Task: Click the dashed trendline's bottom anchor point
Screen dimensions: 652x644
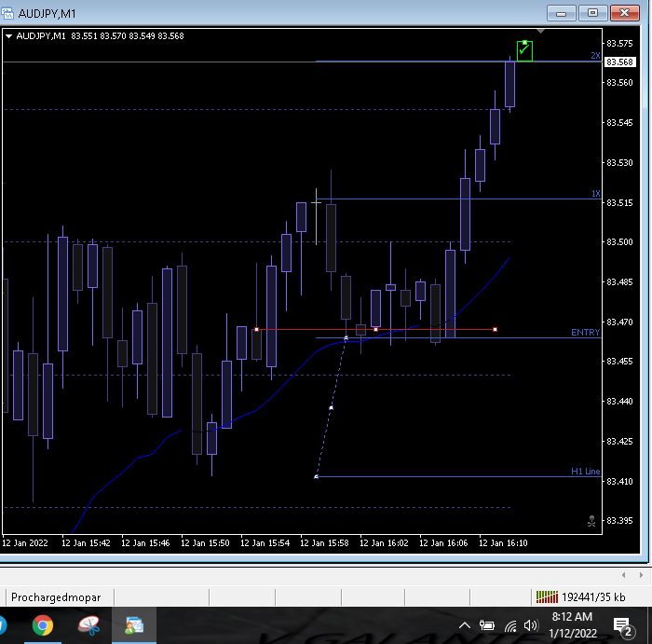Action: click(316, 477)
